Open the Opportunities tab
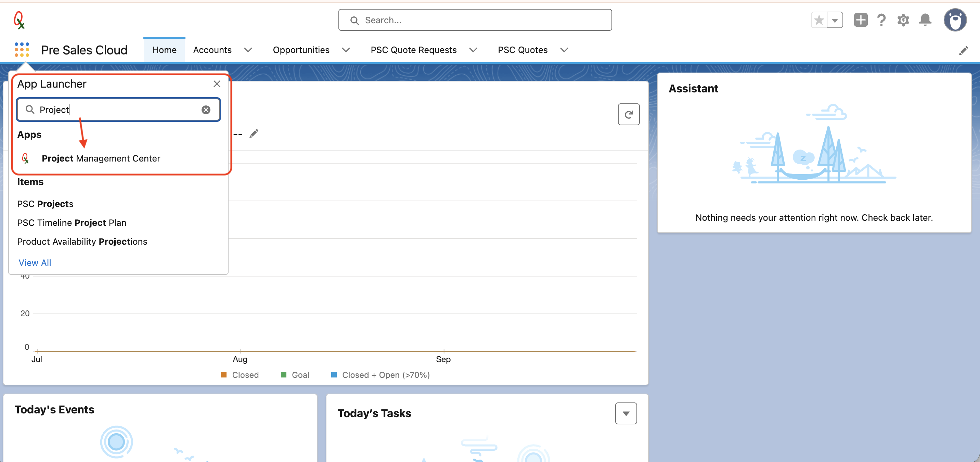The image size is (980, 462). [301, 50]
